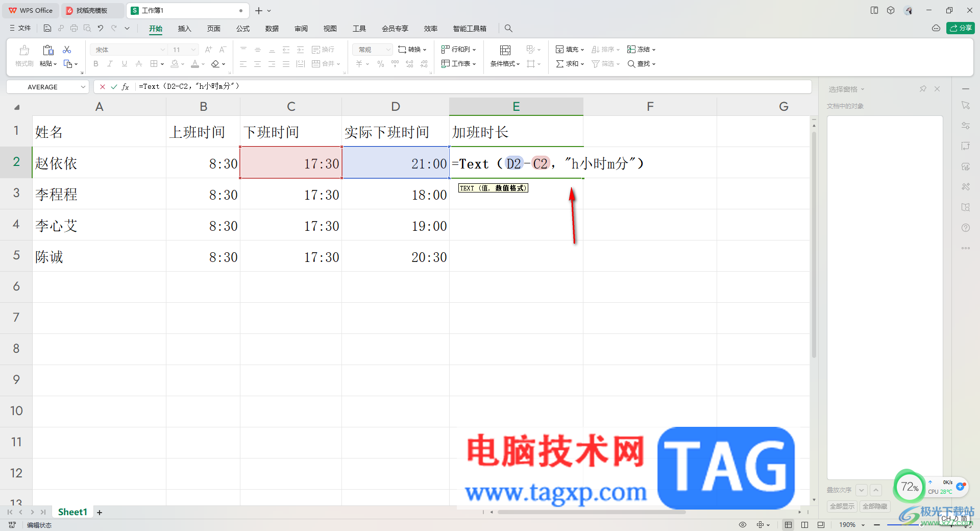Click the help question mark in sidebar

pos(966,228)
